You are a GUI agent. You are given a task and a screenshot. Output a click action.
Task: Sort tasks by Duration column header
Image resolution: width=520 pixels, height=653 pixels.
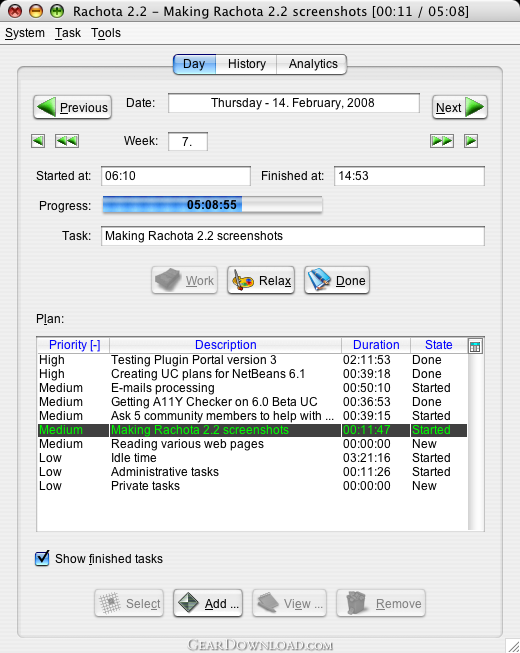(376, 345)
